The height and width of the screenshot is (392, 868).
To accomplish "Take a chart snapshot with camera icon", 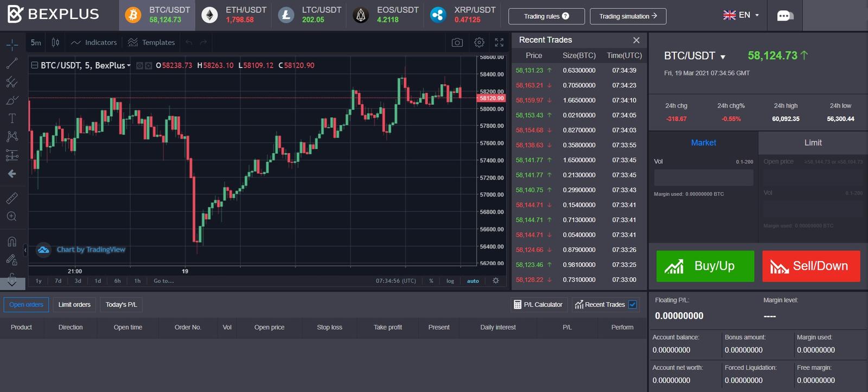I will pos(457,42).
